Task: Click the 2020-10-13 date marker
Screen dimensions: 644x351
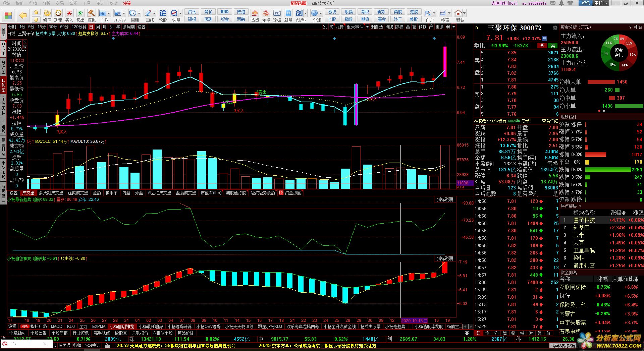Action: (x=414, y=320)
